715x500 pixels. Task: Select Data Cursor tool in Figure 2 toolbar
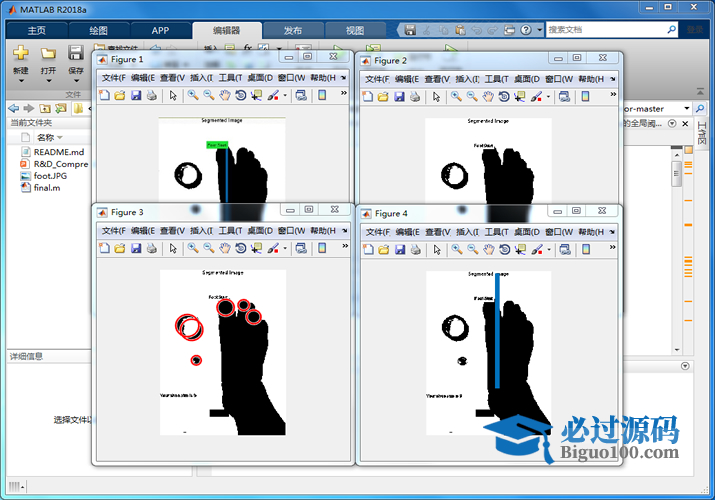pos(520,97)
